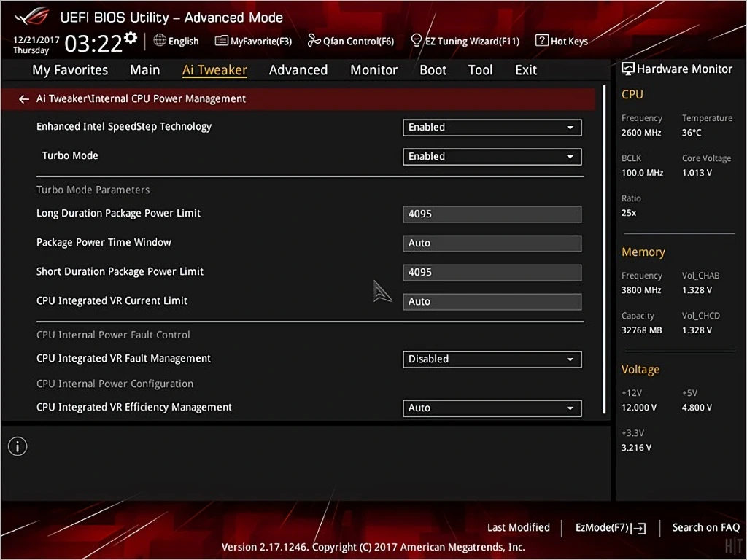Click the Hardware Monitor display icon

(628, 69)
